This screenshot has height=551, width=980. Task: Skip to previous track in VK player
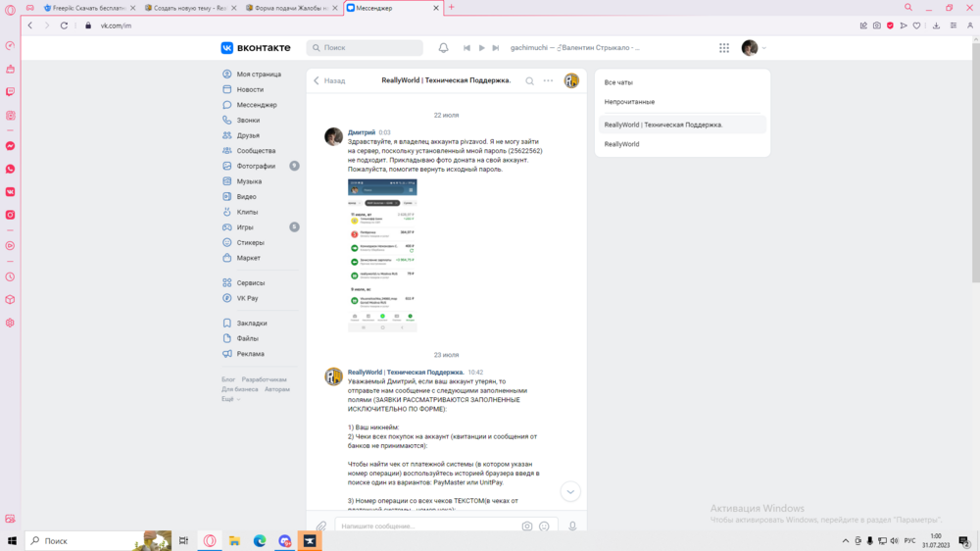click(x=466, y=47)
